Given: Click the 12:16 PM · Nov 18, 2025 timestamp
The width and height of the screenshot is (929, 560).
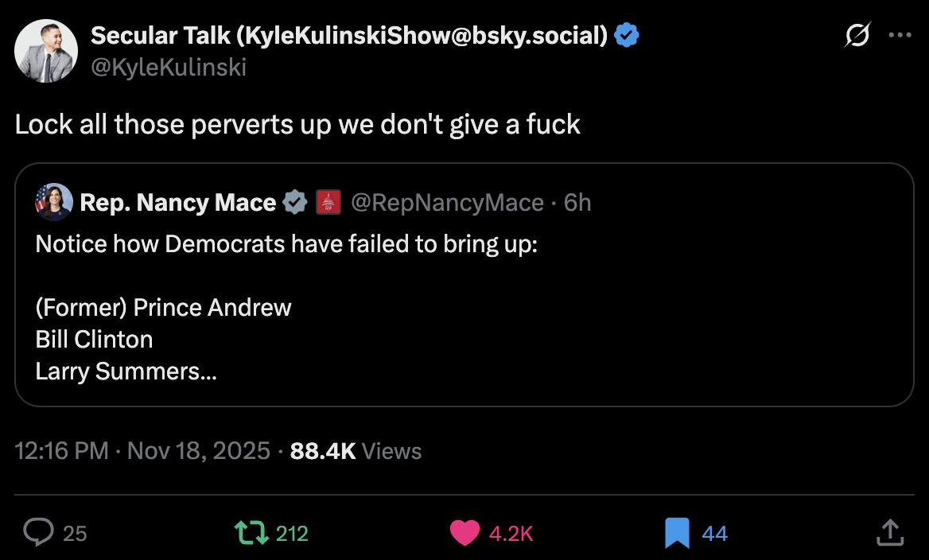Looking at the screenshot, I should tap(143, 451).
